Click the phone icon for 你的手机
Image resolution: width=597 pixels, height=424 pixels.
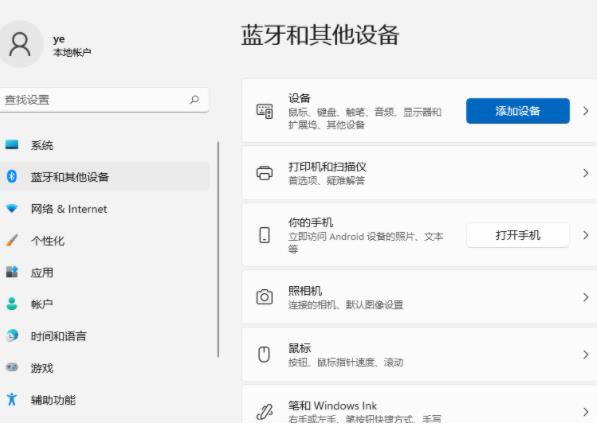pyautogui.click(x=265, y=235)
